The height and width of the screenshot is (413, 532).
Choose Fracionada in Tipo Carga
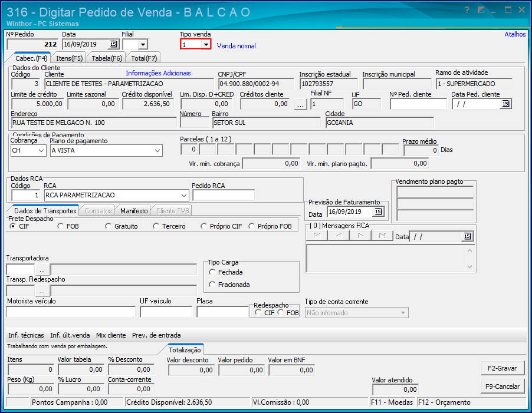(x=212, y=285)
